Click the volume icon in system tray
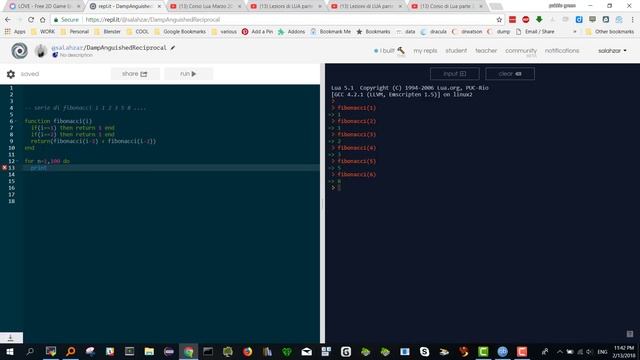The width and height of the screenshot is (640, 360). (x=589, y=351)
